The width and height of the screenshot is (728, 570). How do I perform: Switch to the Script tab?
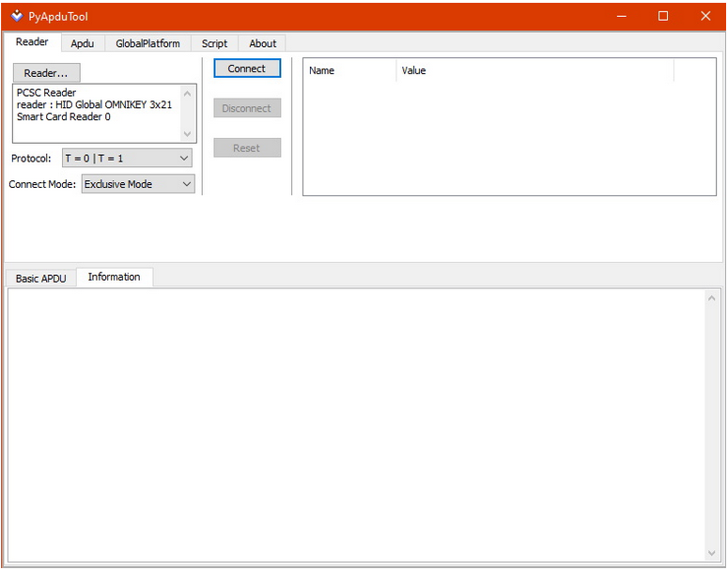coord(214,43)
